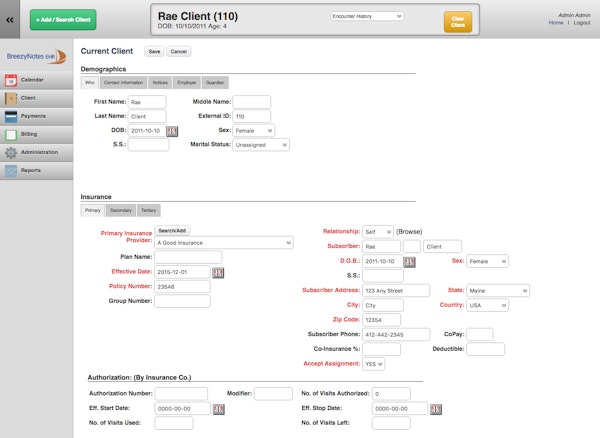Collapse sidebar with double-chevron icon
The height and width of the screenshot is (438, 600).
click(10, 20)
